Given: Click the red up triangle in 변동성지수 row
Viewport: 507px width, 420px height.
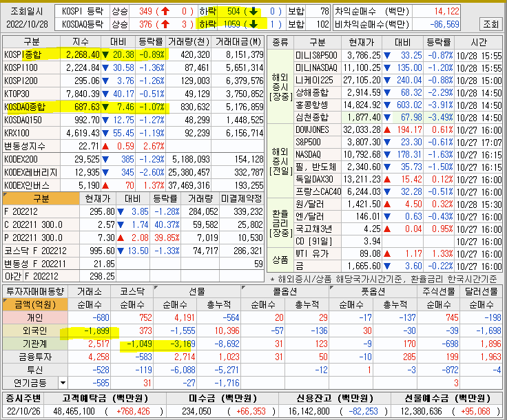Looking at the screenshot, I should (x=105, y=147).
